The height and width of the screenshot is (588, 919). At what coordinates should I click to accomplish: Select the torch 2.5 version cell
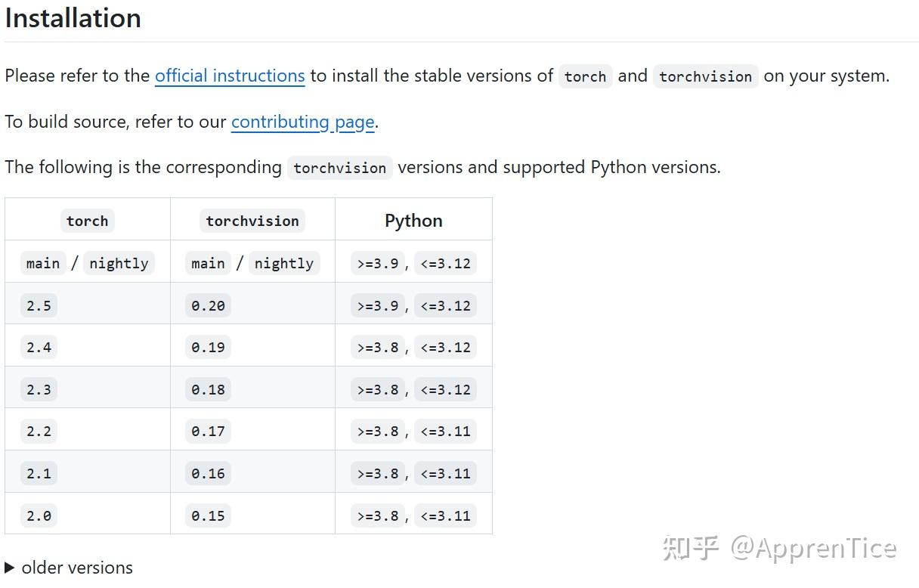pos(39,305)
